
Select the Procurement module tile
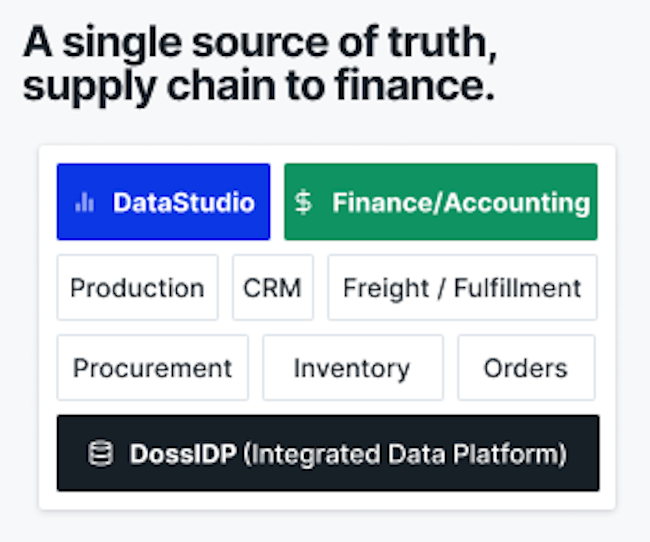[153, 367]
